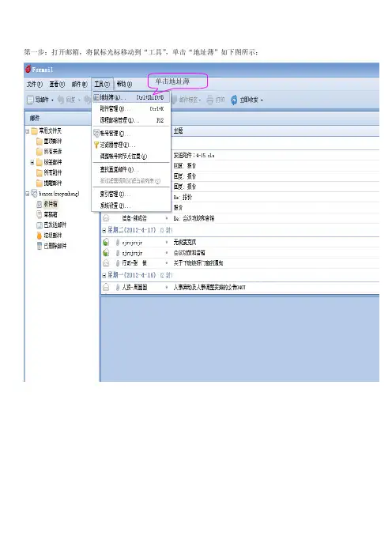Click the attachment clip on 行政-张 row
The width and height of the screenshot is (392, 555).
[118, 262]
